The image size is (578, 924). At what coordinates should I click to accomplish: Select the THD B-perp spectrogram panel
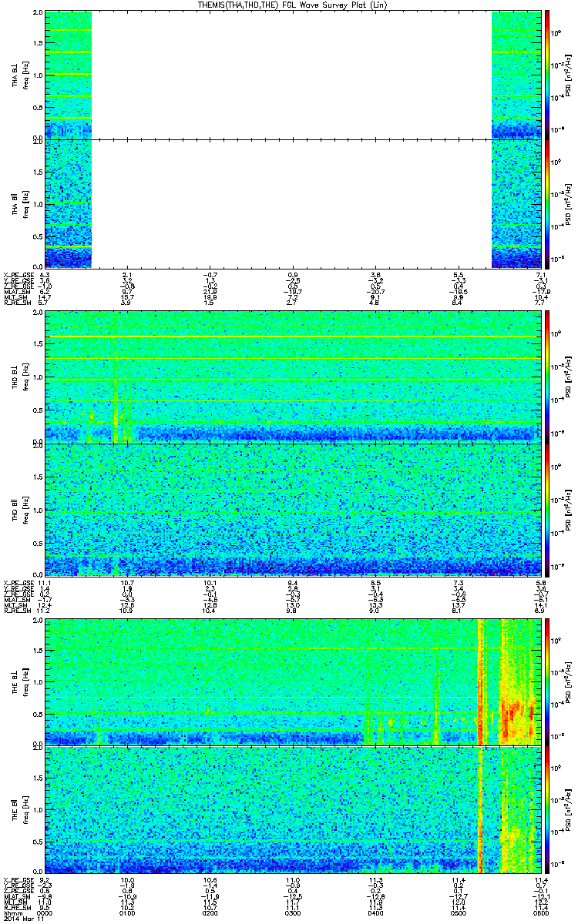pyautogui.click(x=292, y=377)
